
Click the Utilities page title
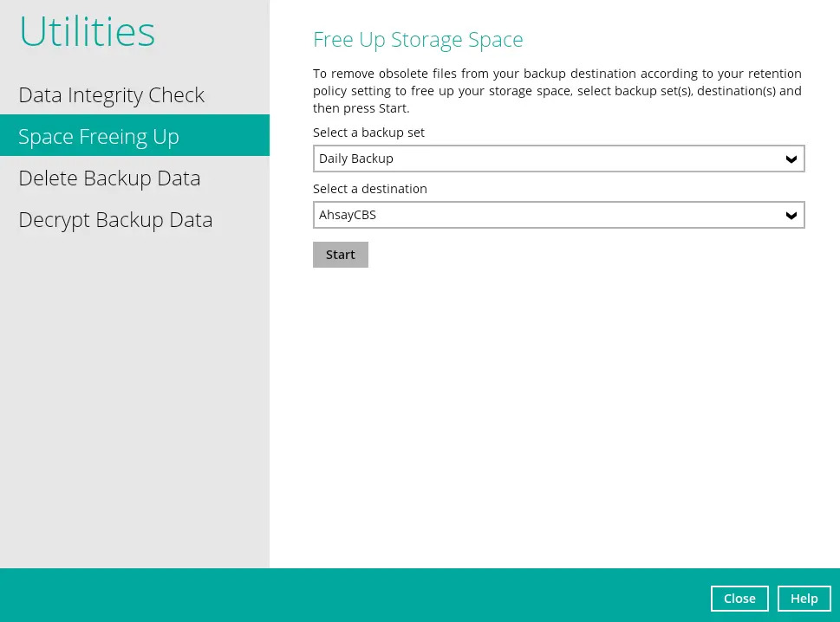pos(87,32)
